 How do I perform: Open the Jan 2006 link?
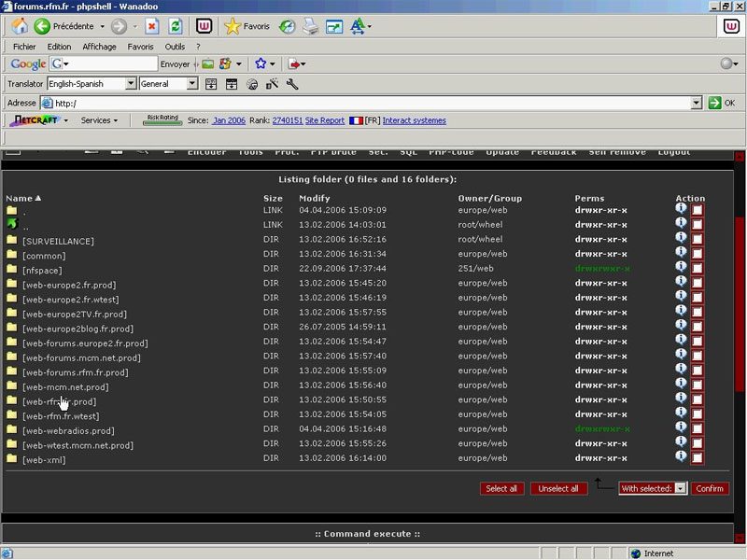click(229, 120)
